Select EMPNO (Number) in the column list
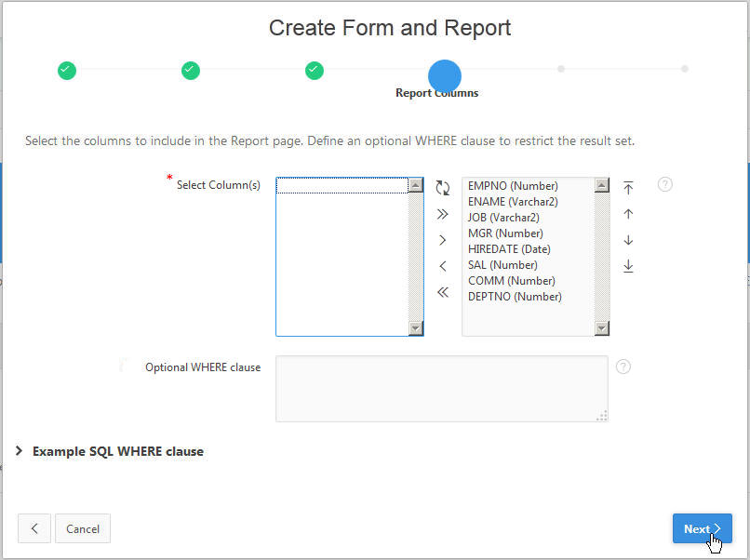 (513, 186)
